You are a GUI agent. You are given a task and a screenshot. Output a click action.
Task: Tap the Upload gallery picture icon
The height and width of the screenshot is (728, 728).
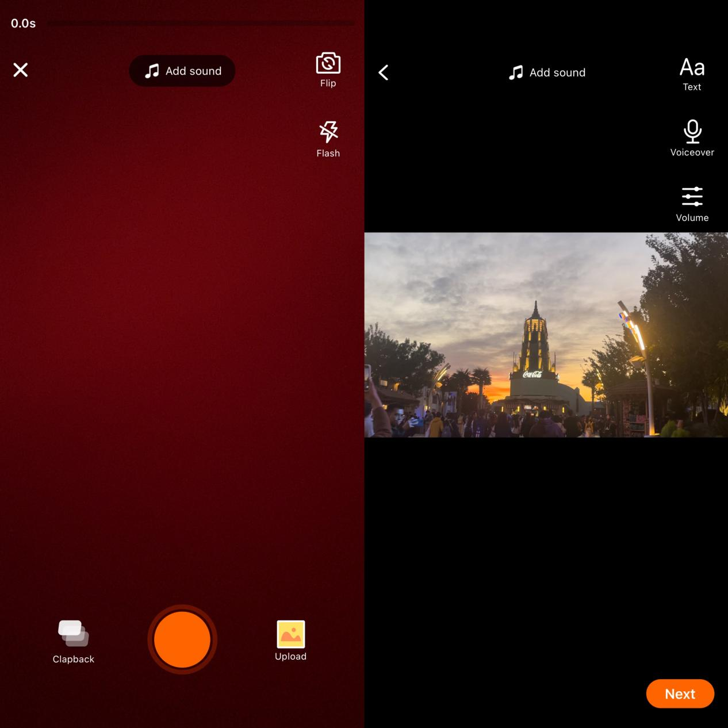pyautogui.click(x=290, y=634)
